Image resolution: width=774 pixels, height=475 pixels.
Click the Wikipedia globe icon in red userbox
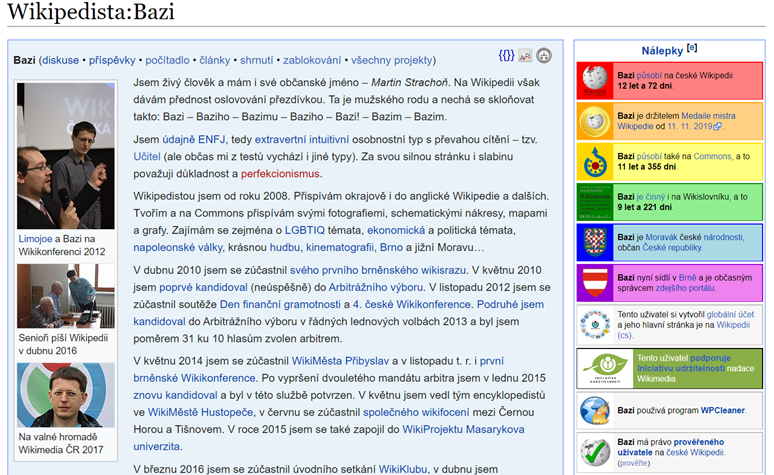[x=598, y=80]
